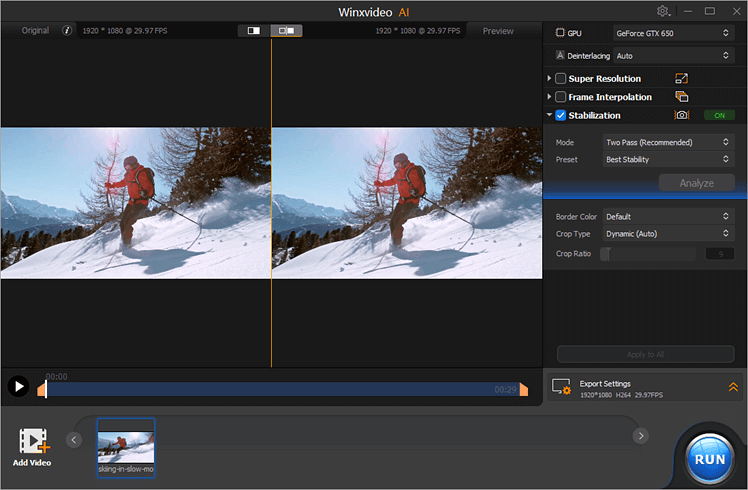Switch to single-view preview layout icon
Image resolution: width=748 pixels, height=490 pixels.
pyautogui.click(x=254, y=31)
